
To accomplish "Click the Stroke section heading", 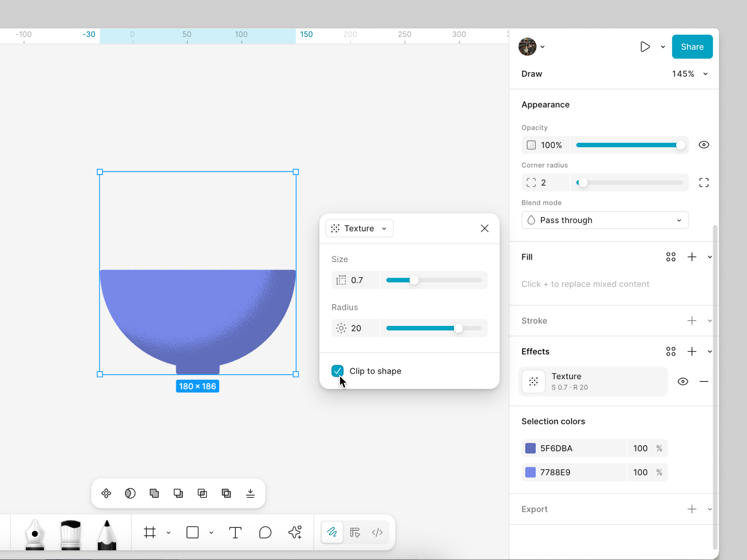I will [x=534, y=321].
